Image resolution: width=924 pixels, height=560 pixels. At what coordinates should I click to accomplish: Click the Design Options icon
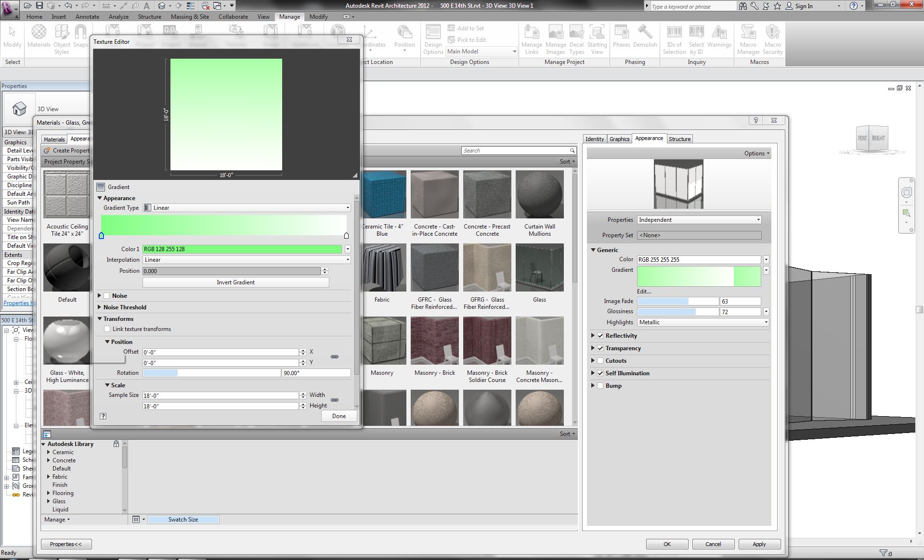tap(433, 39)
